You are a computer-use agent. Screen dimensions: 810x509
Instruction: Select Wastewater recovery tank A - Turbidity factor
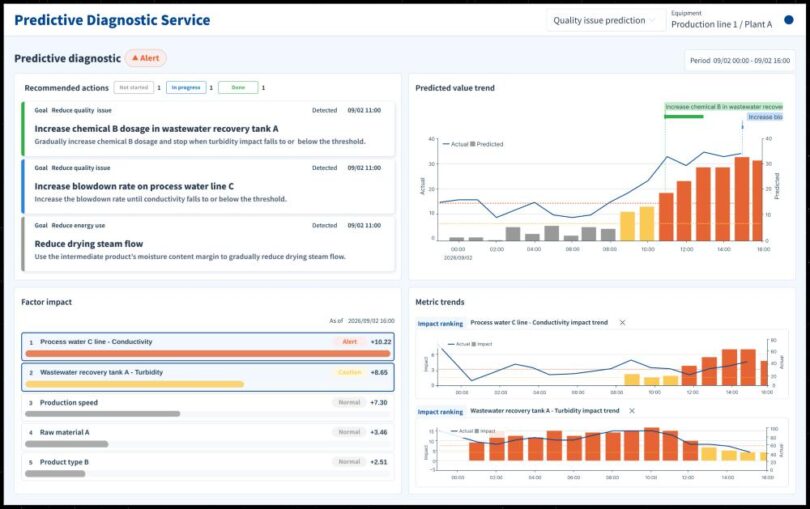208,377
